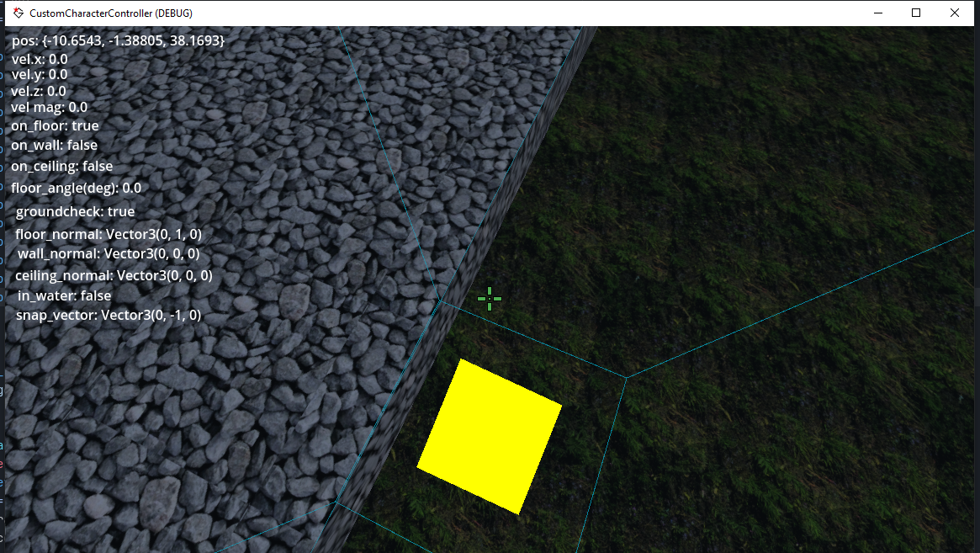Click the green crosshair reticle at screen center
This screenshot has width=980, height=553.
tap(489, 299)
